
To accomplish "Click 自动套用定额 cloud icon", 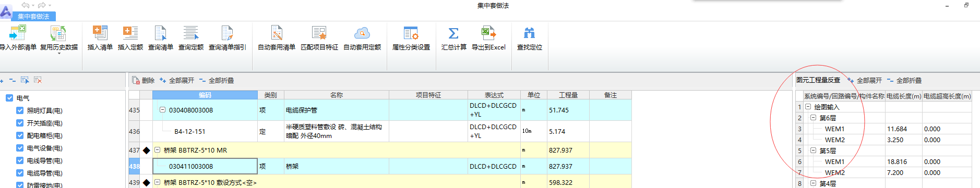I will coord(362,33).
